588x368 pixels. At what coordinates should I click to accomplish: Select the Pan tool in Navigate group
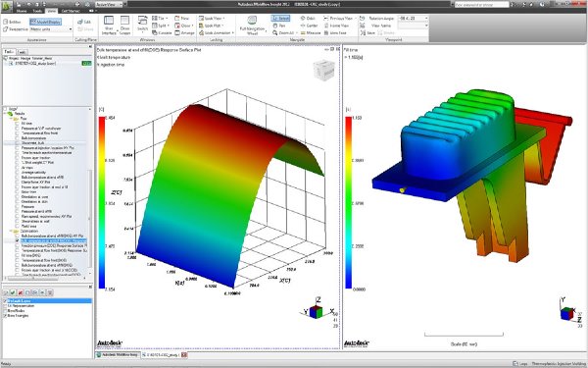point(278,26)
